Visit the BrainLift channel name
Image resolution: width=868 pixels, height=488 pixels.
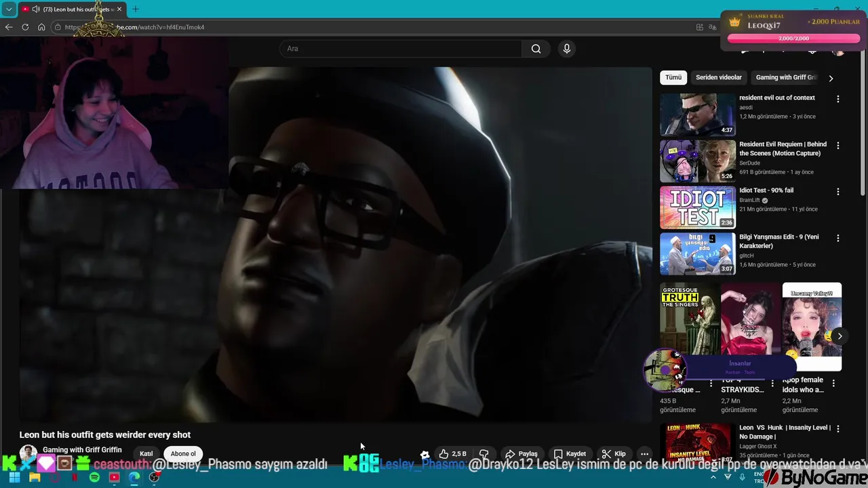749,201
